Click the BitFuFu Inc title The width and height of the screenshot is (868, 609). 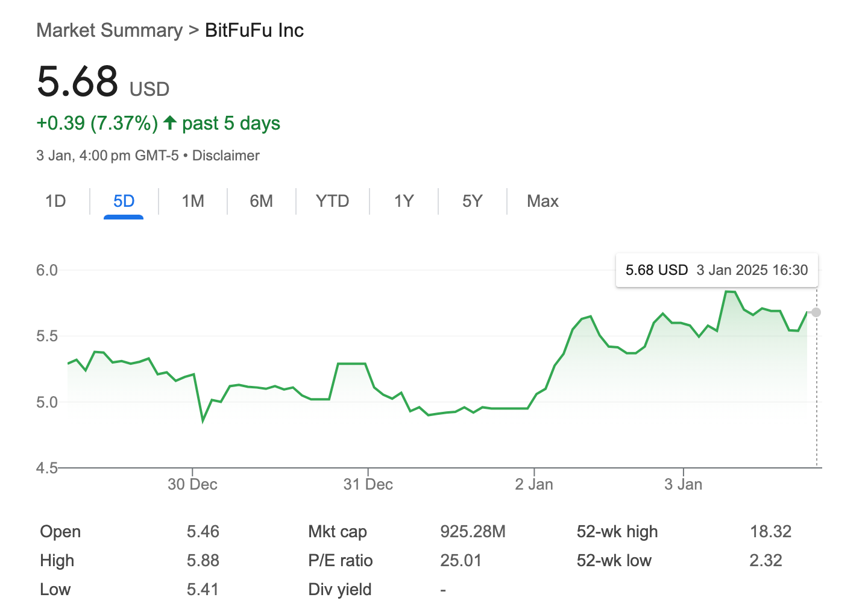click(x=254, y=30)
